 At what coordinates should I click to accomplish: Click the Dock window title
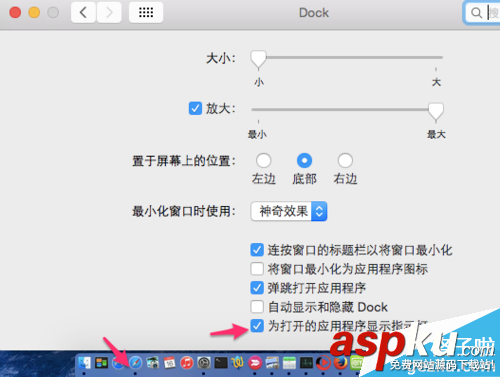point(314,13)
